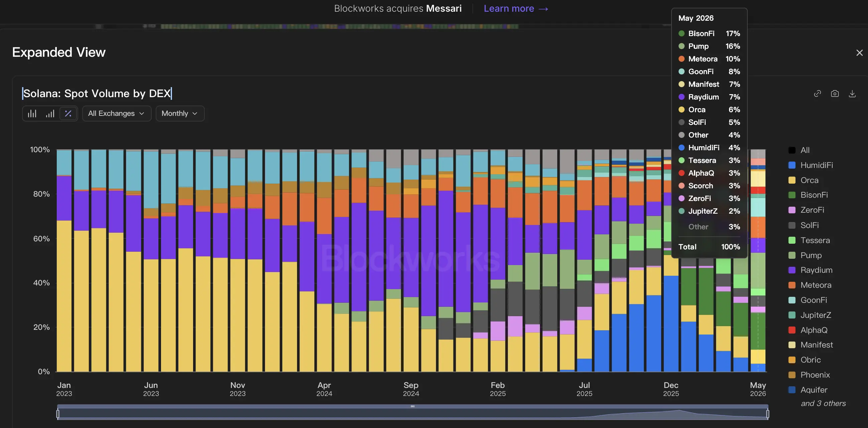The height and width of the screenshot is (428, 868).
Task: Grab the right range slider handle
Action: [767, 414]
